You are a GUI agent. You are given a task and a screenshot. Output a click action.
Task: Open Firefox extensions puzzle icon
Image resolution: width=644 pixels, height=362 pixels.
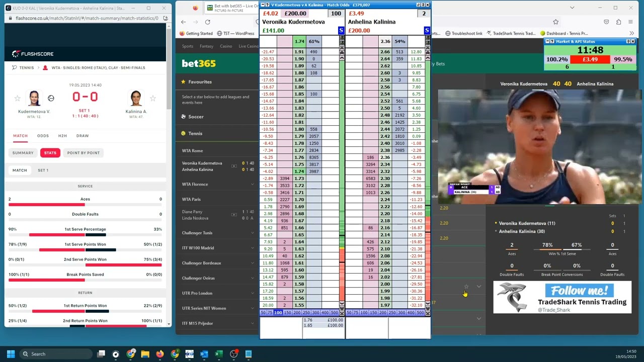(x=619, y=22)
